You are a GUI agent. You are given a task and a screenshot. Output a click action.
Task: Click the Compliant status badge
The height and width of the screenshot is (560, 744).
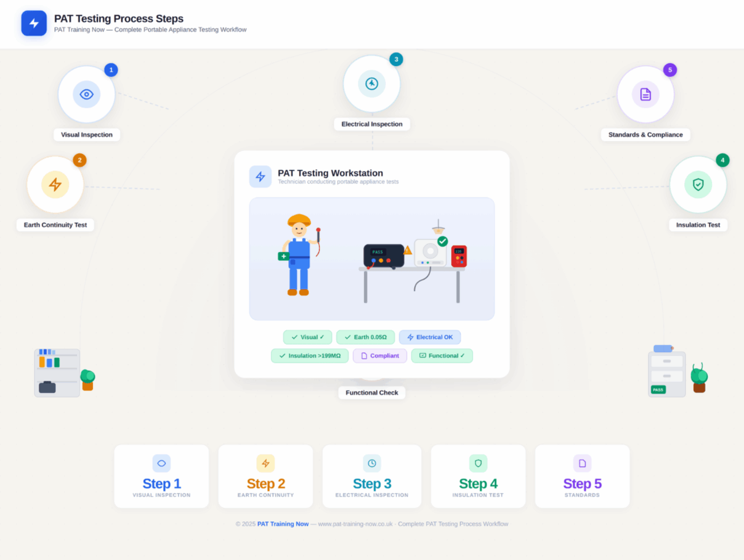[x=379, y=356]
